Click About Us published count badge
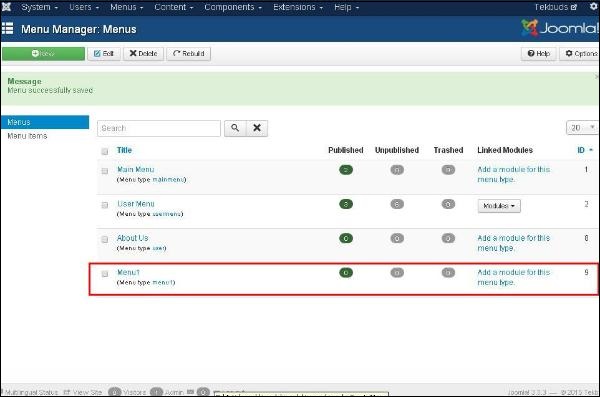This screenshot has height=397, width=600. (346, 239)
